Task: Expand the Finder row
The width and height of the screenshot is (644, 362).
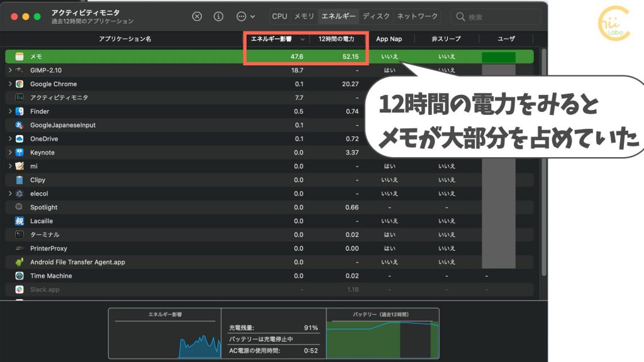Action: [x=10, y=111]
